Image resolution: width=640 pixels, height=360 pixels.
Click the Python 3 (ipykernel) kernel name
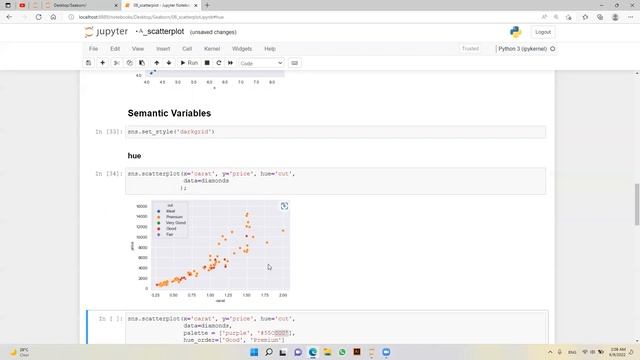(522, 49)
